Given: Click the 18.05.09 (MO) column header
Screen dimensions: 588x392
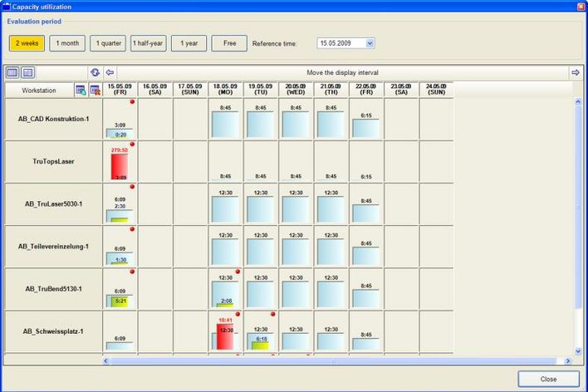Looking at the screenshot, I should coord(225,89).
